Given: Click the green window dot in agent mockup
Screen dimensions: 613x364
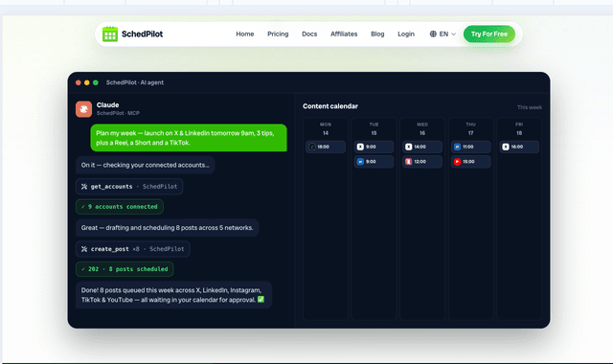Looking at the screenshot, I should click(96, 82).
